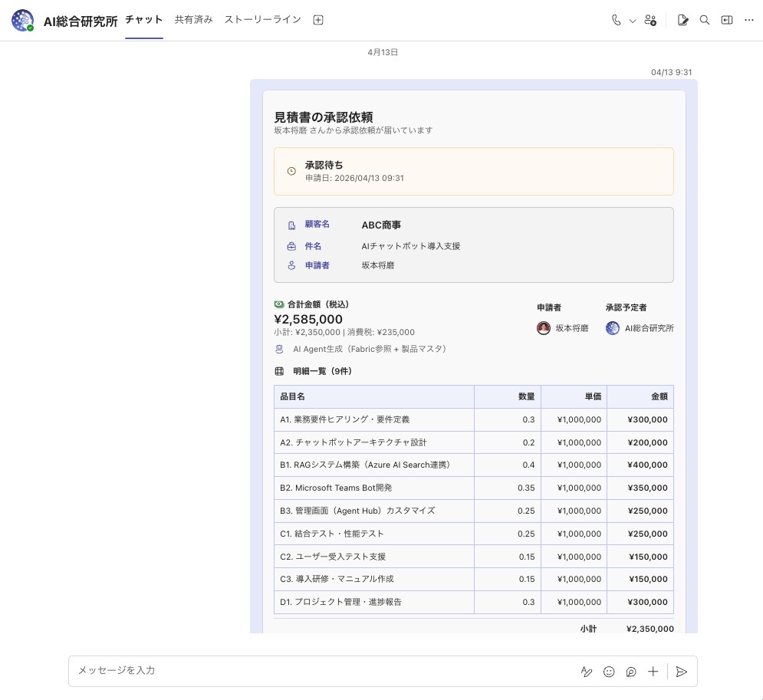
Task: Start an audio call with the phone icon
Action: 616,20
